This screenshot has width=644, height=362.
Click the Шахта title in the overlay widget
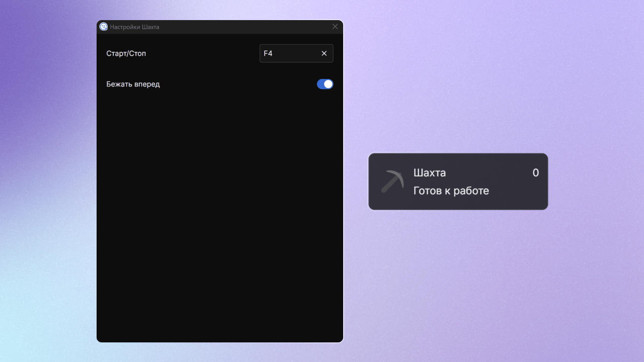[429, 173]
